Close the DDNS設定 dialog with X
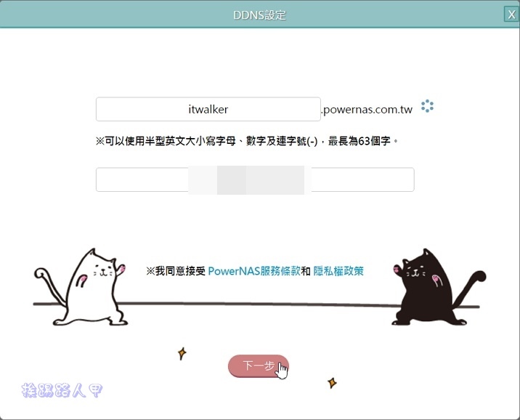 pos(511,15)
